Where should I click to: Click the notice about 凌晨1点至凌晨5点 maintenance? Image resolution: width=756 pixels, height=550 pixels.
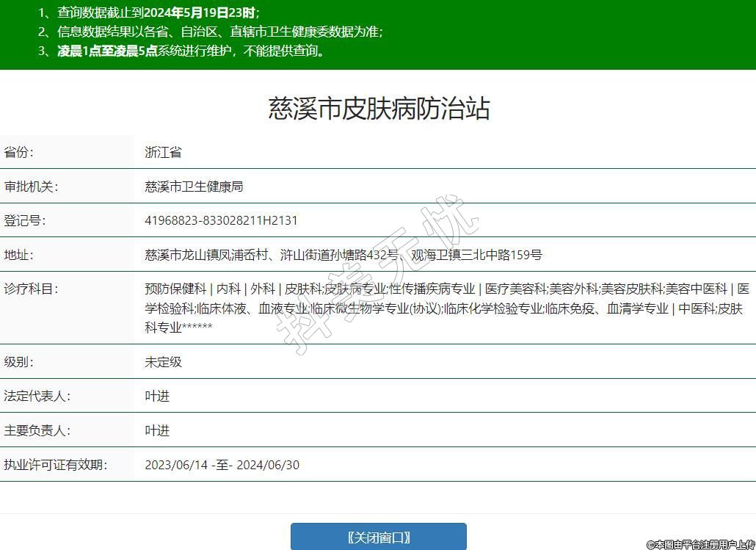[191, 51]
